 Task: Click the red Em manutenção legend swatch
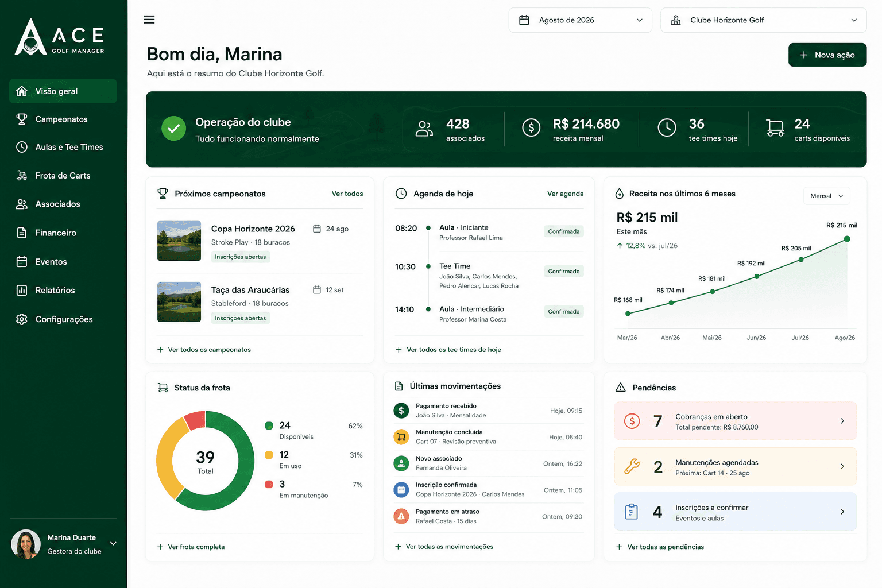point(269,484)
